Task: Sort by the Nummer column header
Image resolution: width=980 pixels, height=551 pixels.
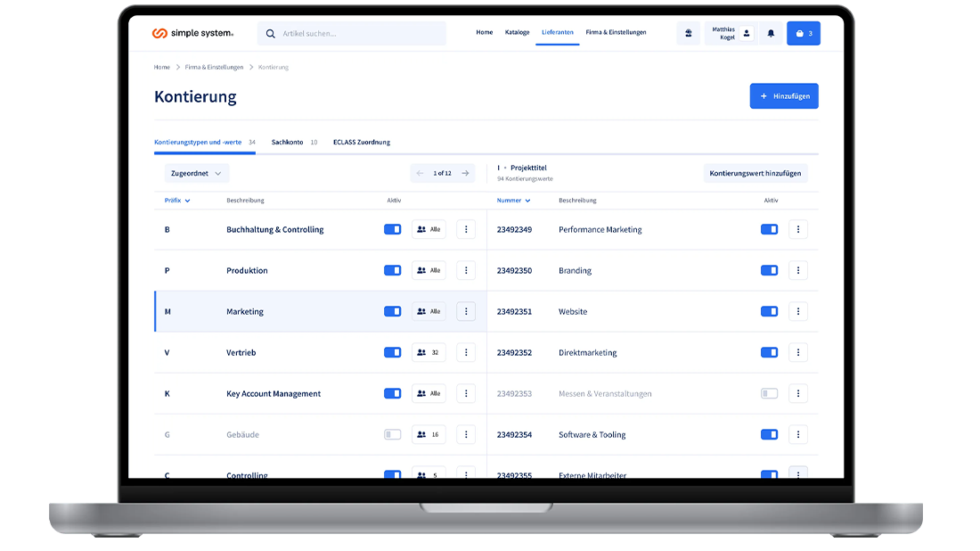Action: (x=513, y=201)
